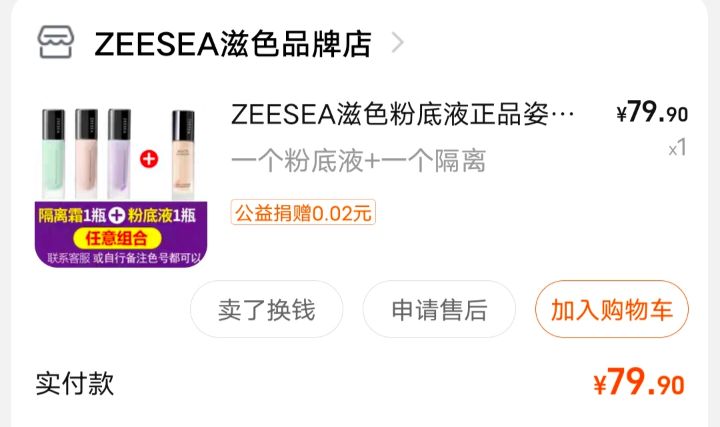
Task: Tap the 实付款 label
Action: coord(75,383)
